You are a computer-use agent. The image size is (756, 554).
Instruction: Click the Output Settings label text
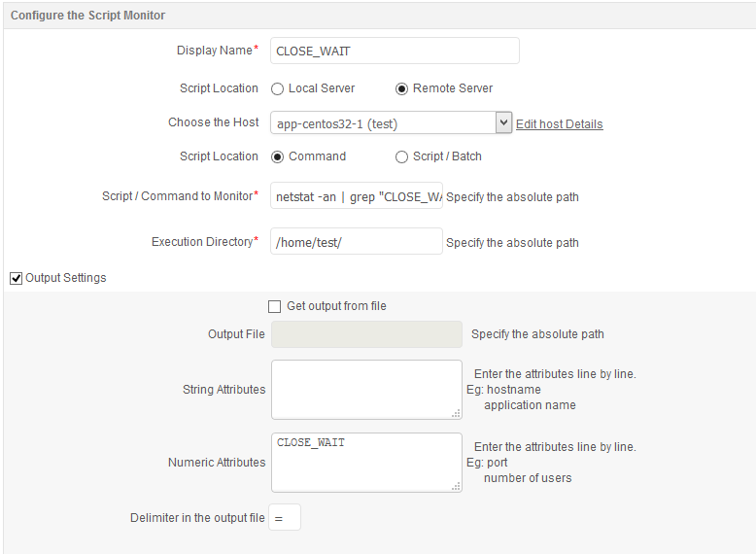click(x=66, y=278)
